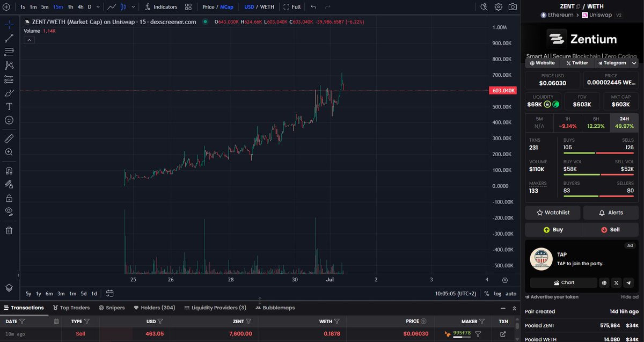Open the Liquidity Providers (3) tab
This screenshot has height=342, width=644.
215,308
